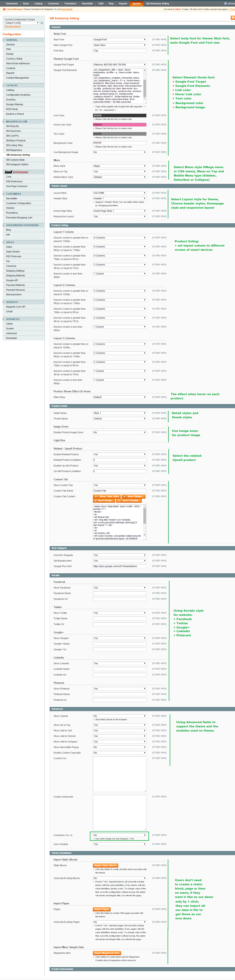Screen dimensions: 235x980
Task: Collapse the CATALOG sidebar section
Action: click(24, 86)
